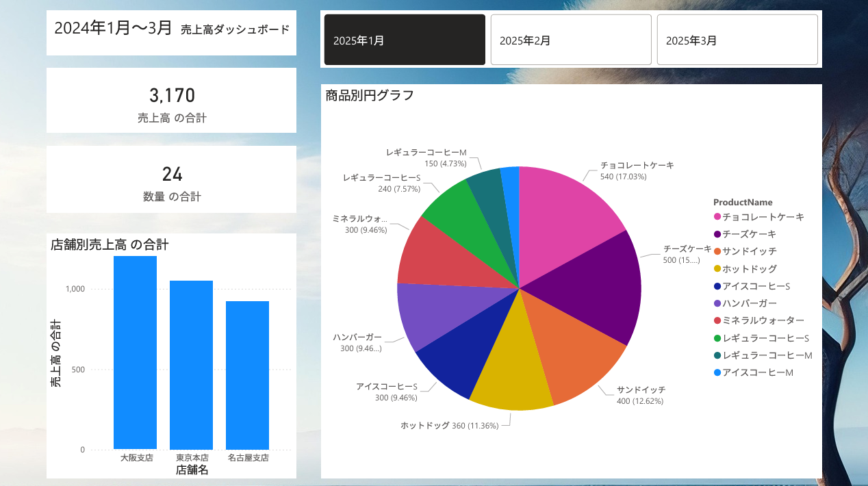Click the 商品別円グラフ chart title

(370, 95)
